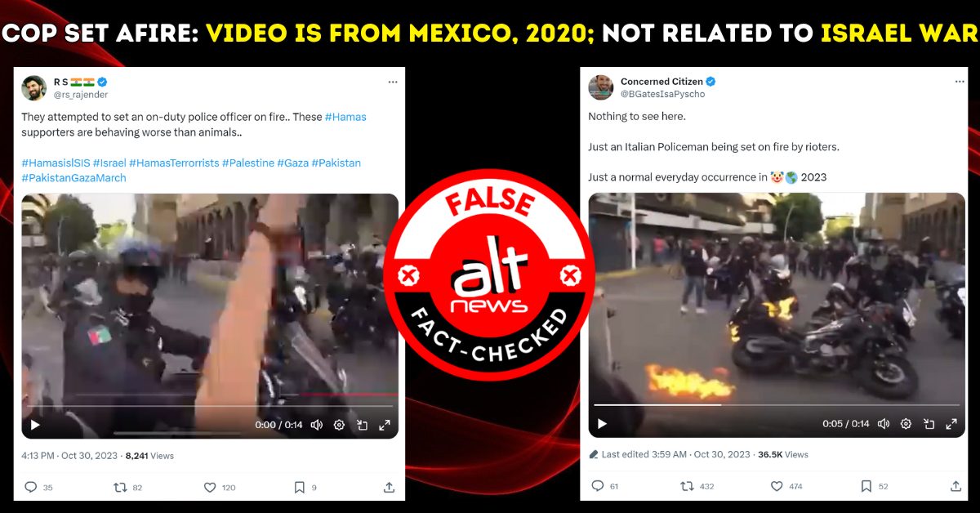Open the #PakistanGazaMarch hashtag
The width and height of the screenshot is (980, 513).
click(x=73, y=177)
